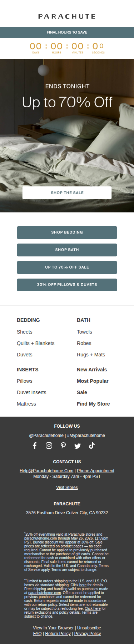
Task: Click the Shop the Sale button
Action: (x=67, y=193)
